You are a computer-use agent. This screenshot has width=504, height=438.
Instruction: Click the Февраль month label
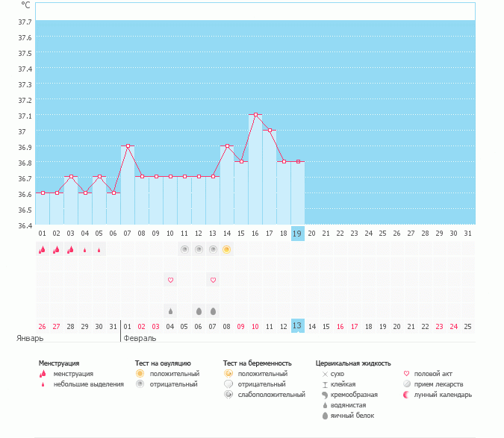point(139,338)
